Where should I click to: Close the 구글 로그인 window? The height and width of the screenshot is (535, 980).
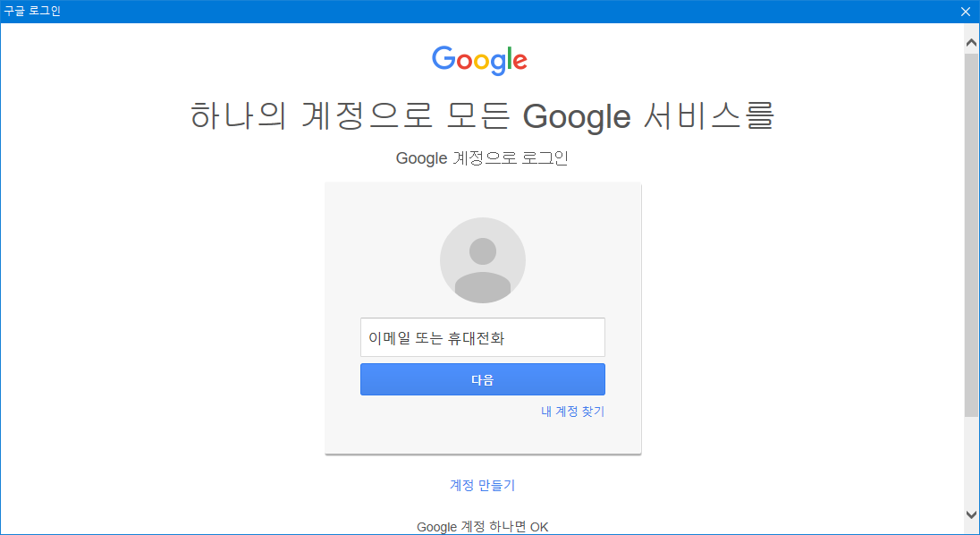click(966, 12)
